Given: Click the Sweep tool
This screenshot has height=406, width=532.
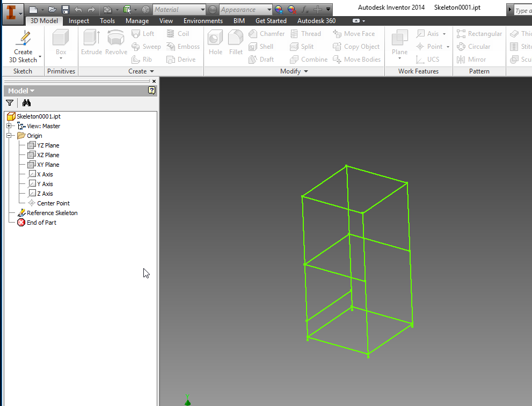Looking at the screenshot, I should click(146, 46).
